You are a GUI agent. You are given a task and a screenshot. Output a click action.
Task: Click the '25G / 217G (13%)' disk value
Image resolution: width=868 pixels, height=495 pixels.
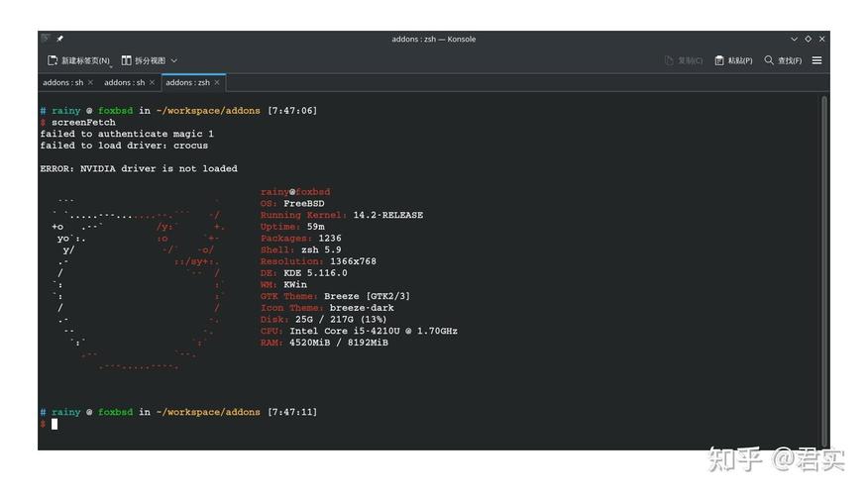pyautogui.click(x=341, y=320)
